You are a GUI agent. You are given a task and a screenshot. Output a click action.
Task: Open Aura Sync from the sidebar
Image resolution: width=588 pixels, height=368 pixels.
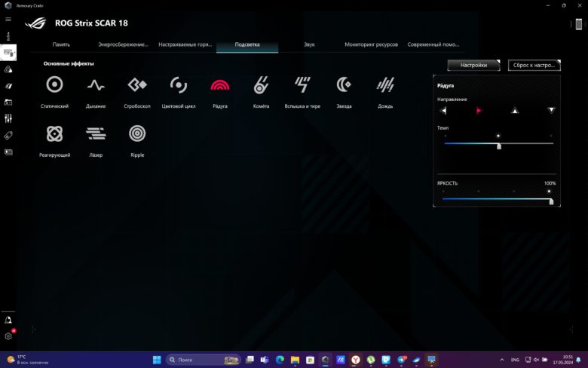pyautogui.click(x=8, y=69)
